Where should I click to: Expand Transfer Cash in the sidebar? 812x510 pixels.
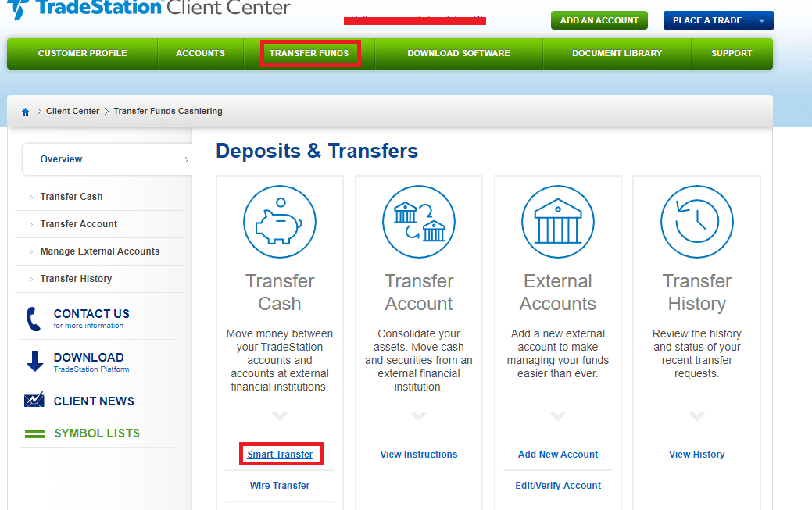71,197
